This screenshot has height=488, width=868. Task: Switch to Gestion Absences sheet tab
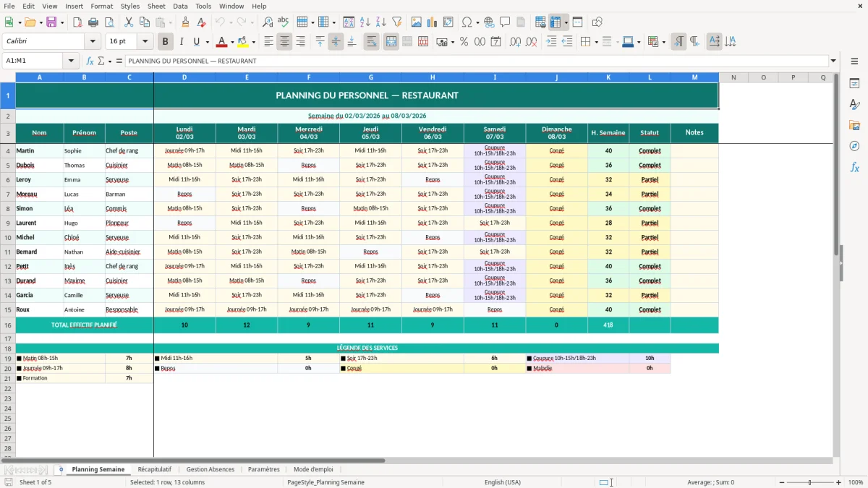pos(210,469)
